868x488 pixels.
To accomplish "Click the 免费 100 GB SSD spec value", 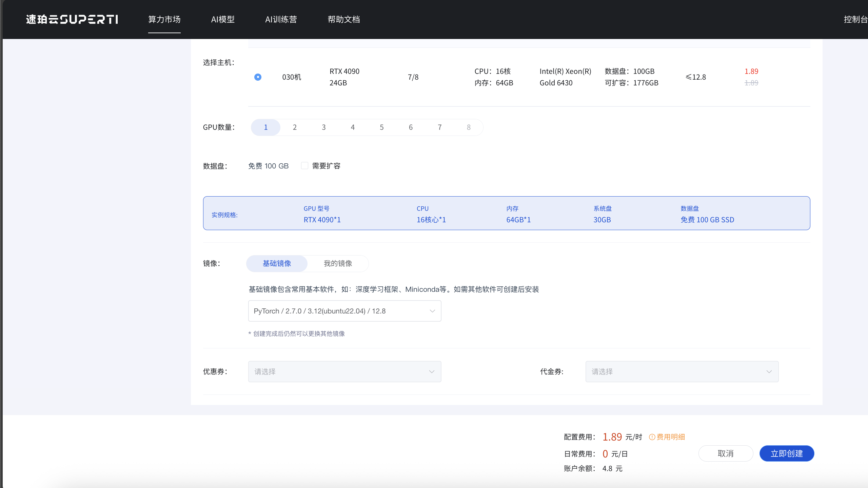I will (707, 220).
